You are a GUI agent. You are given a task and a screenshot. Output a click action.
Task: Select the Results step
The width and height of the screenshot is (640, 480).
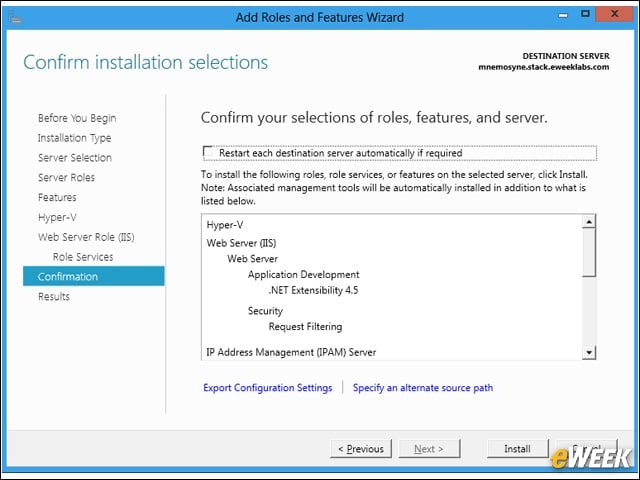[x=54, y=296]
